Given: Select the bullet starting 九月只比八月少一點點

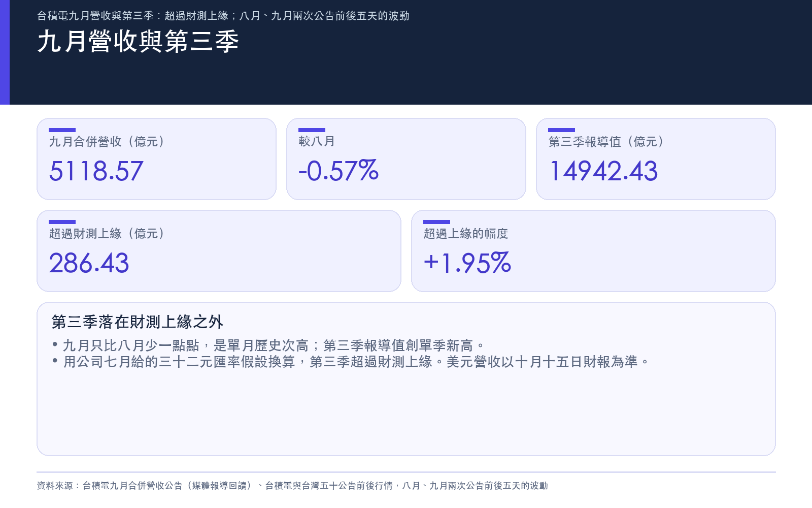Looking at the screenshot, I should 268,345.
